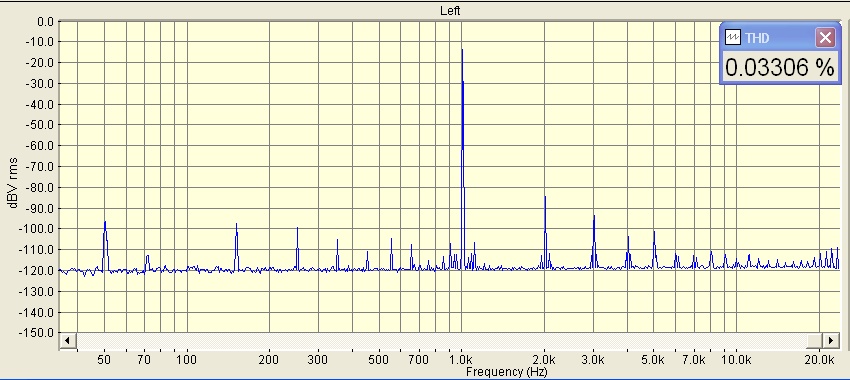Click the 50 frequency axis label
The height and width of the screenshot is (380, 850).
tap(105, 359)
